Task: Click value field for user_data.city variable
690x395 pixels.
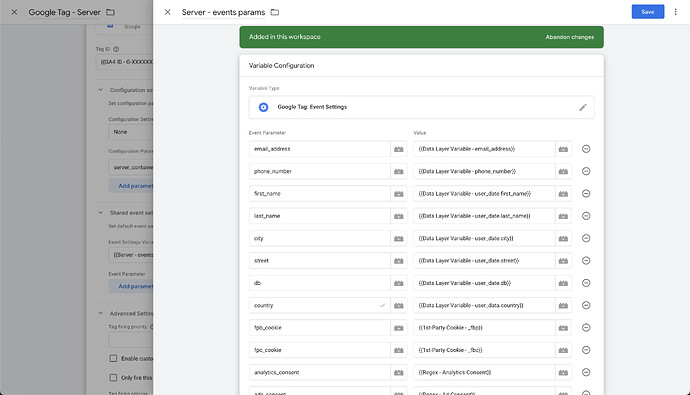Action: (x=484, y=238)
